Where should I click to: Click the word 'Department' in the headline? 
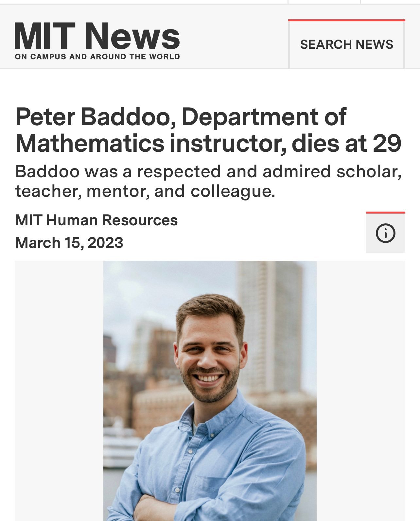click(249, 117)
